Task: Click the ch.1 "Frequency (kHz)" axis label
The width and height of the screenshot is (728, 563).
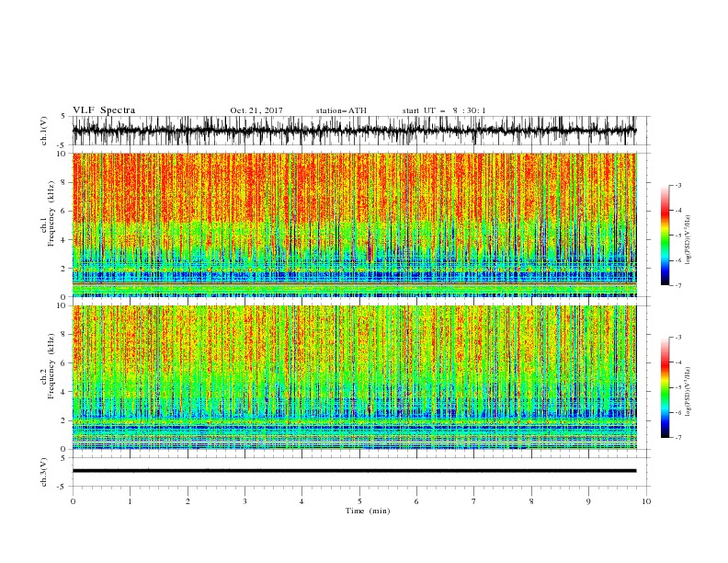Action: pyautogui.click(x=51, y=214)
